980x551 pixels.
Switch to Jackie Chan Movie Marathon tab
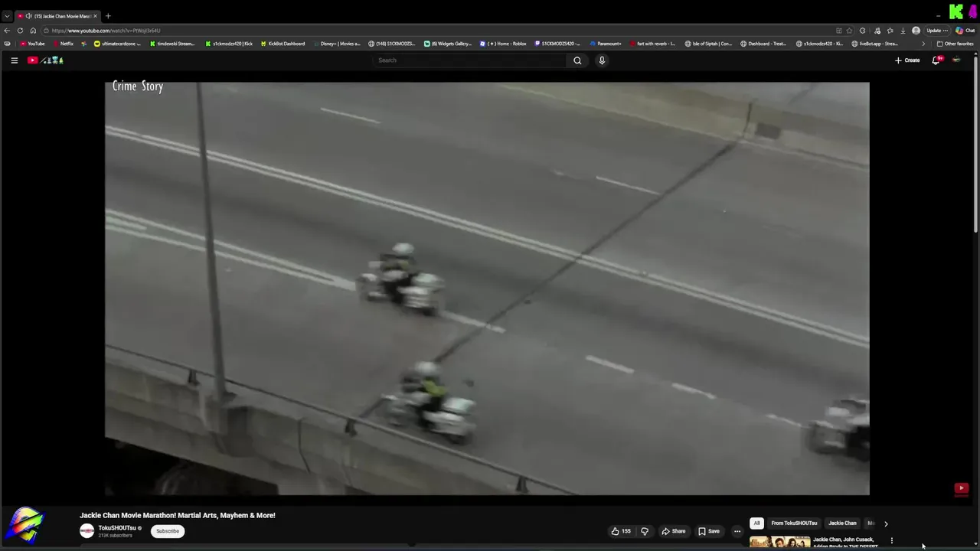(x=57, y=16)
